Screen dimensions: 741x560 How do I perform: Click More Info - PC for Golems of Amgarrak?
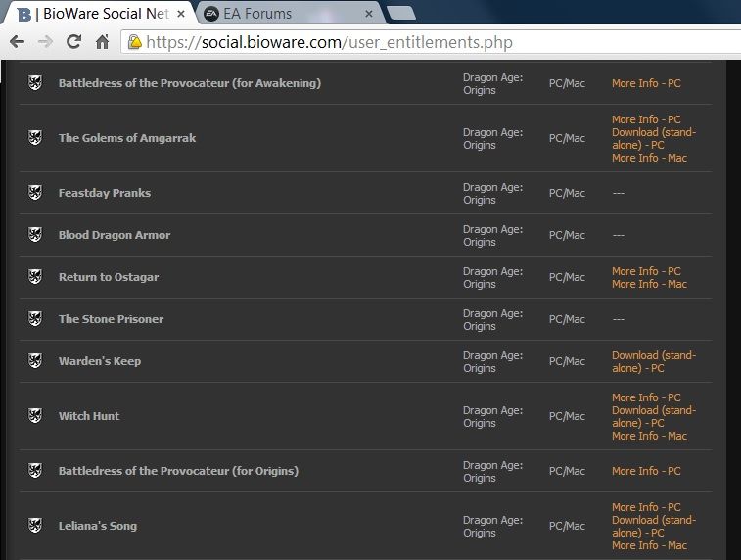[646, 119]
